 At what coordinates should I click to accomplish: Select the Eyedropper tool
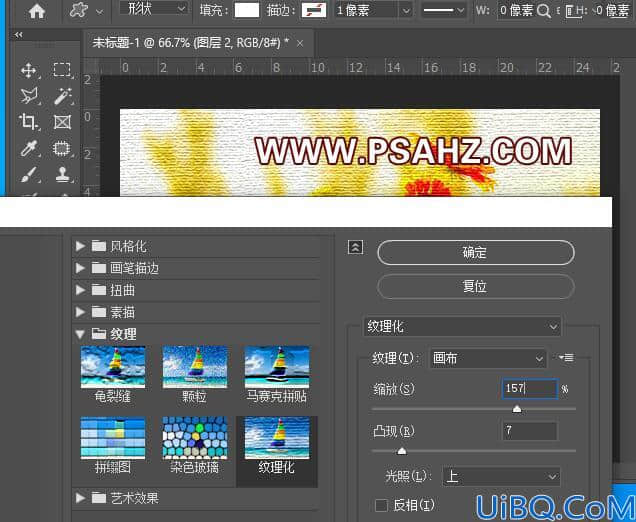[29, 148]
